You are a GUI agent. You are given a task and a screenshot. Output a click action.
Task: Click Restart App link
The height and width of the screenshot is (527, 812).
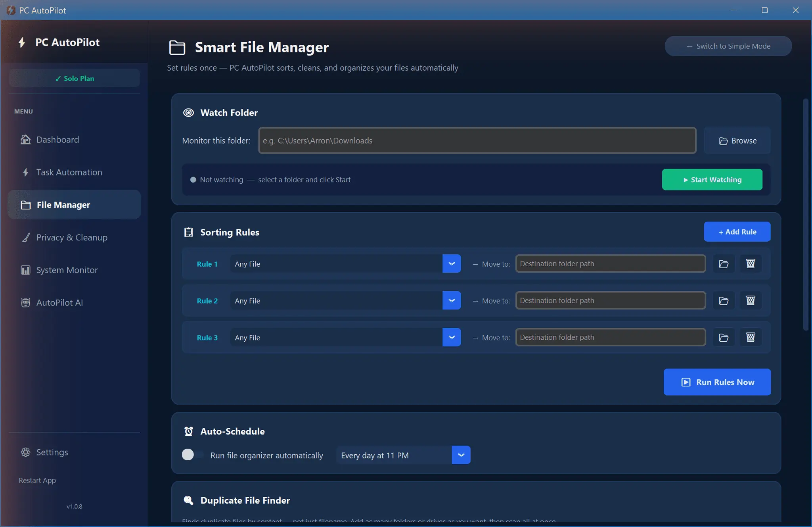point(37,480)
